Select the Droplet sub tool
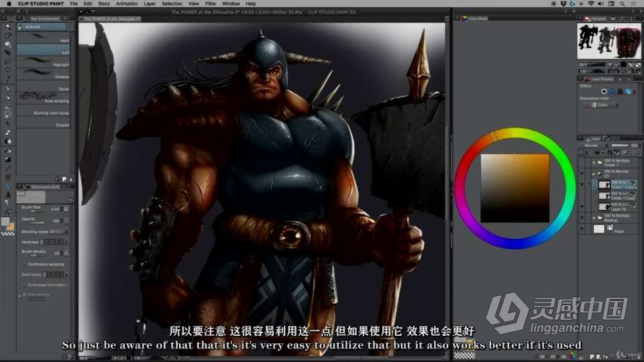644x362 pixels. pos(43,122)
